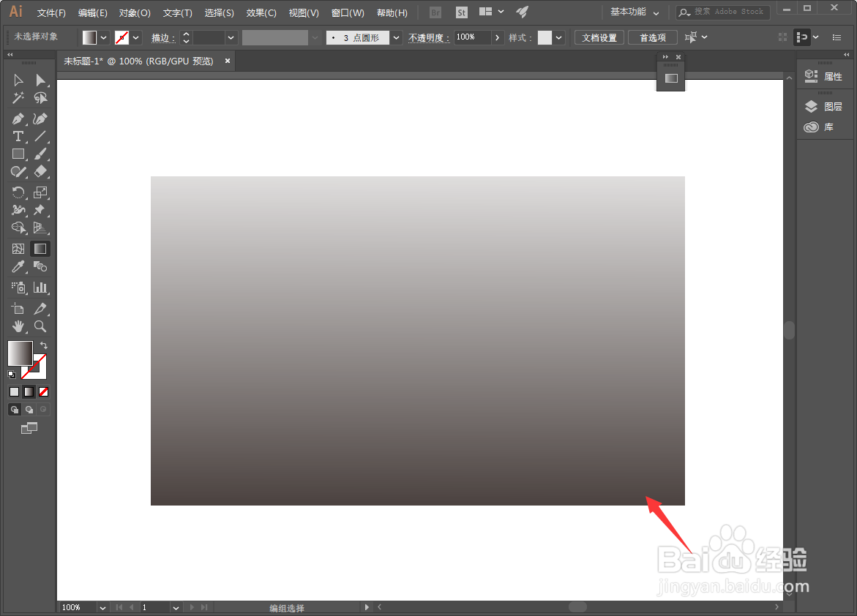
Task: Select the Selection tool arrow
Action: coord(18,80)
